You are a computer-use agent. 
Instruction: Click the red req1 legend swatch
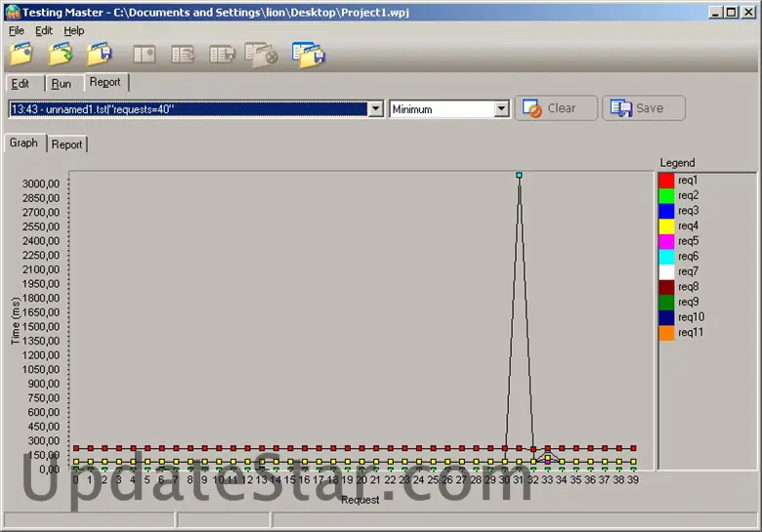click(x=666, y=180)
